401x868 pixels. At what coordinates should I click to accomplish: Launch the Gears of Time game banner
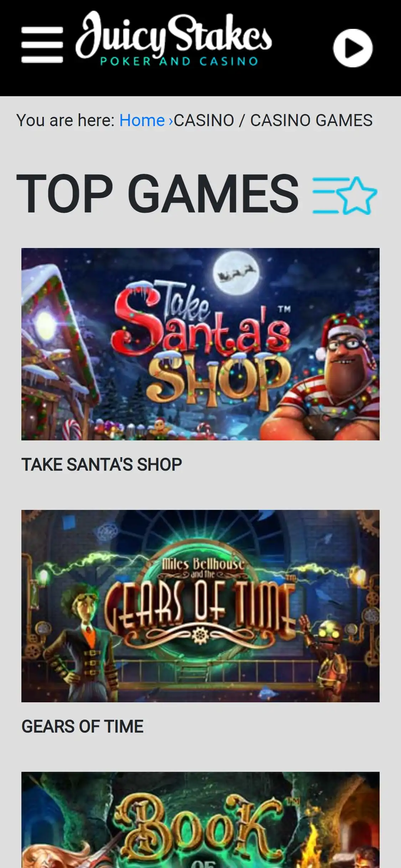(x=200, y=606)
